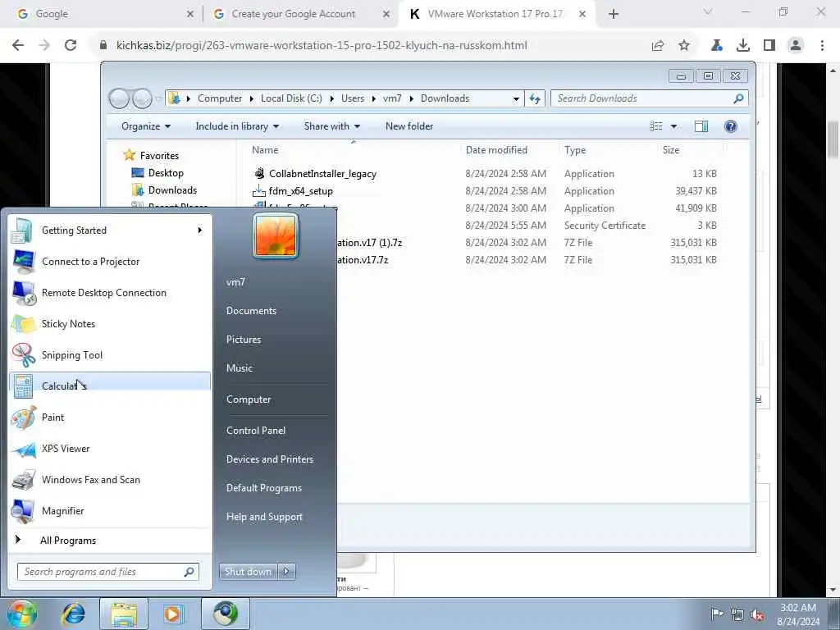Toggle the Explorer preview pane icon
Image resolution: width=840 pixels, height=630 pixels.
701,126
